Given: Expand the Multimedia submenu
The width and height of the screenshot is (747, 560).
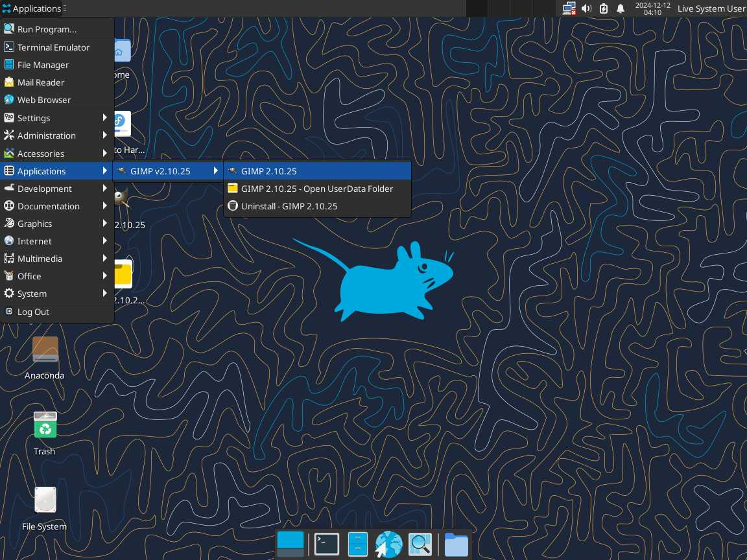Looking at the screenshot, I should (x=57, y=259).
